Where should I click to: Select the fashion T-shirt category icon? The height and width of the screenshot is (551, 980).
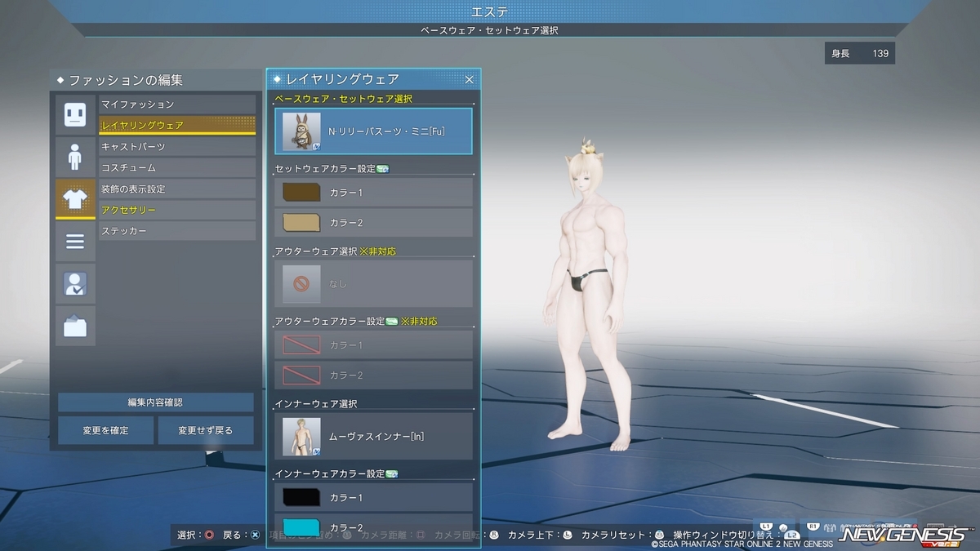pyautogui.click(x=75, y=199)
